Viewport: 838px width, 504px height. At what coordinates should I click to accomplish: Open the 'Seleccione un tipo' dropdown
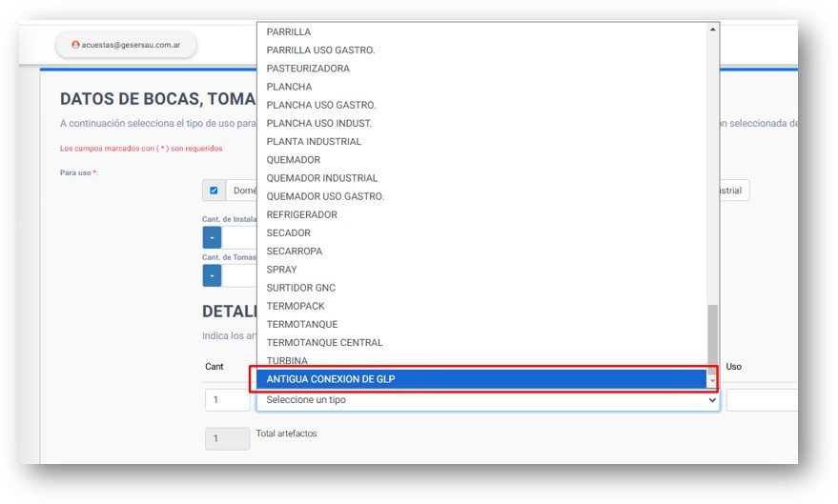[487, 401]
